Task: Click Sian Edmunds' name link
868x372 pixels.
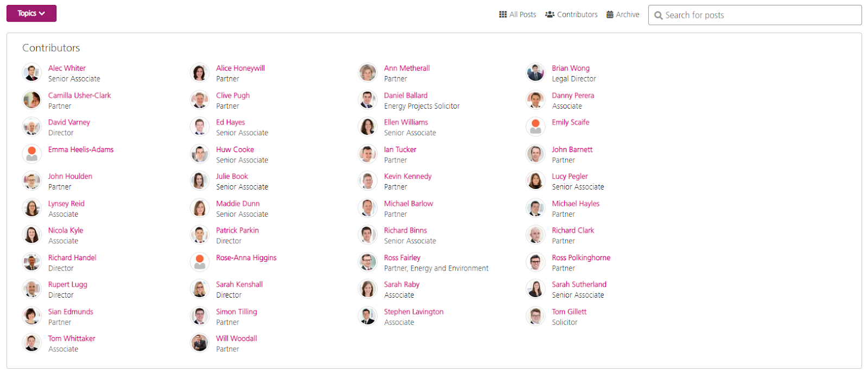Action: [71, 312]
